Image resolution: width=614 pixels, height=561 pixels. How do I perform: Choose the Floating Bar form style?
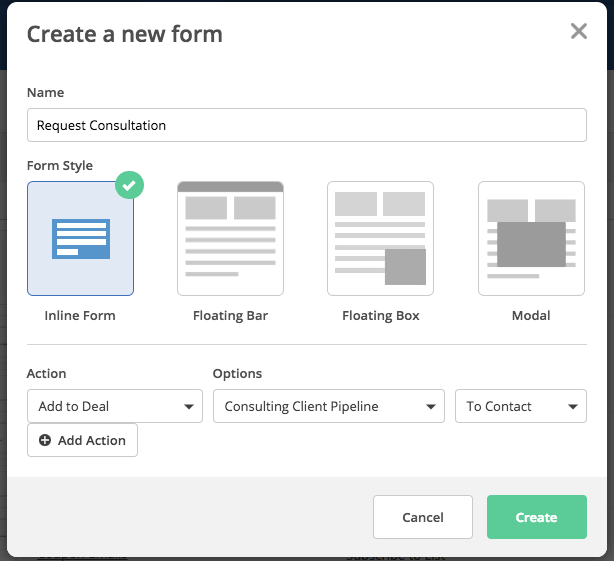point(230,238)
